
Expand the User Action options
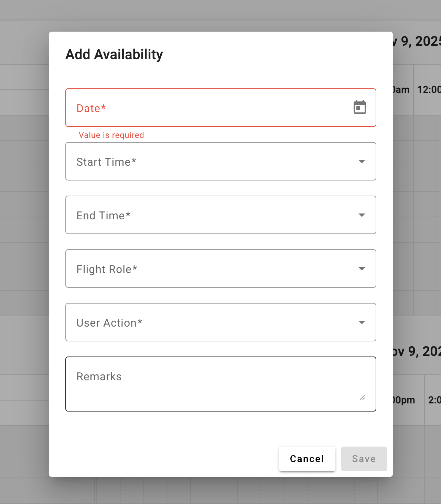221,322
